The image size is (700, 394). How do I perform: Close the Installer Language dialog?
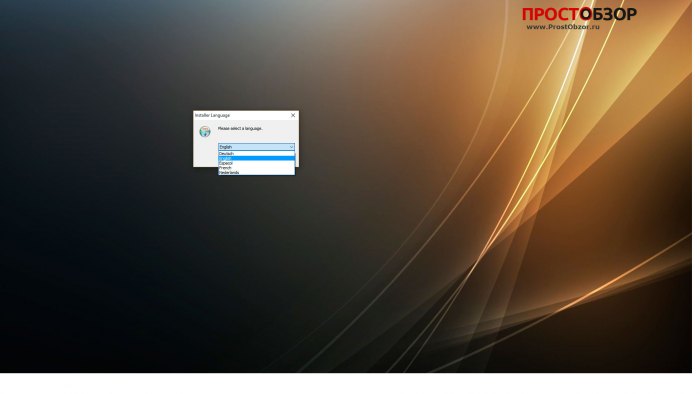point(293,115)
